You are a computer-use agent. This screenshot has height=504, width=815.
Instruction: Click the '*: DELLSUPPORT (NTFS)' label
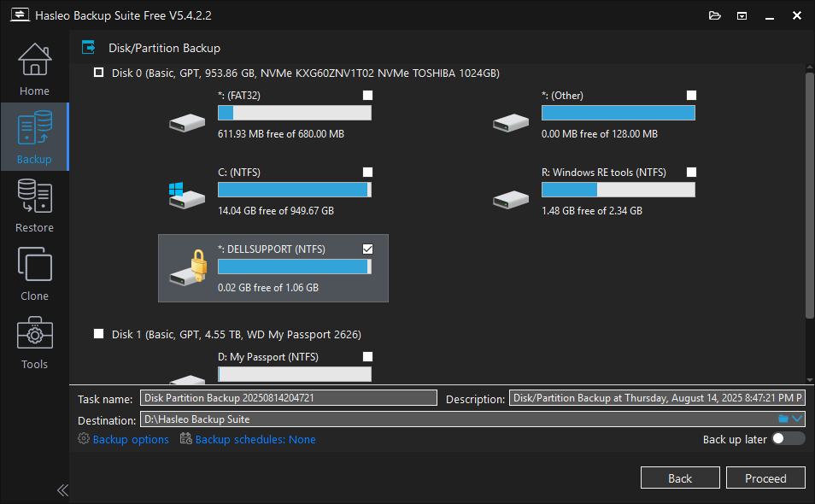click(272, 249)
